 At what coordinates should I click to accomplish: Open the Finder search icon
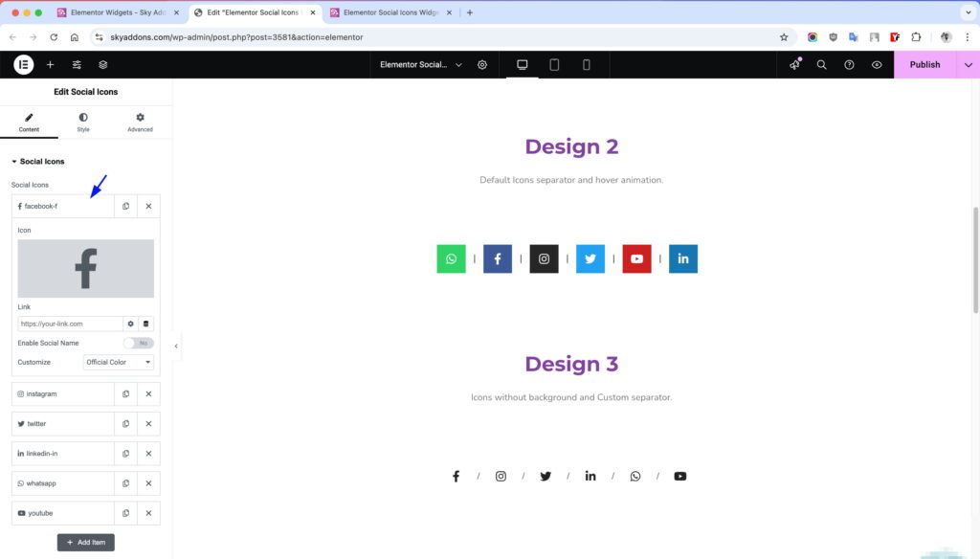[x=821, y=64]
